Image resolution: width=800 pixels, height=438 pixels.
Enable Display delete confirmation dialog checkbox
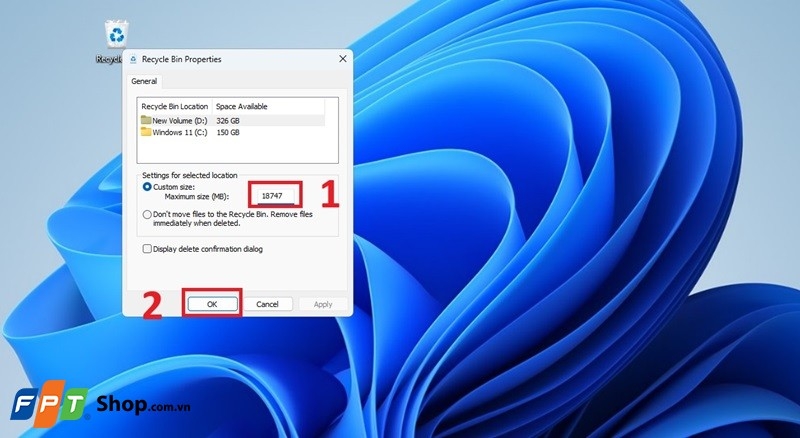click(x=147, y=249)
